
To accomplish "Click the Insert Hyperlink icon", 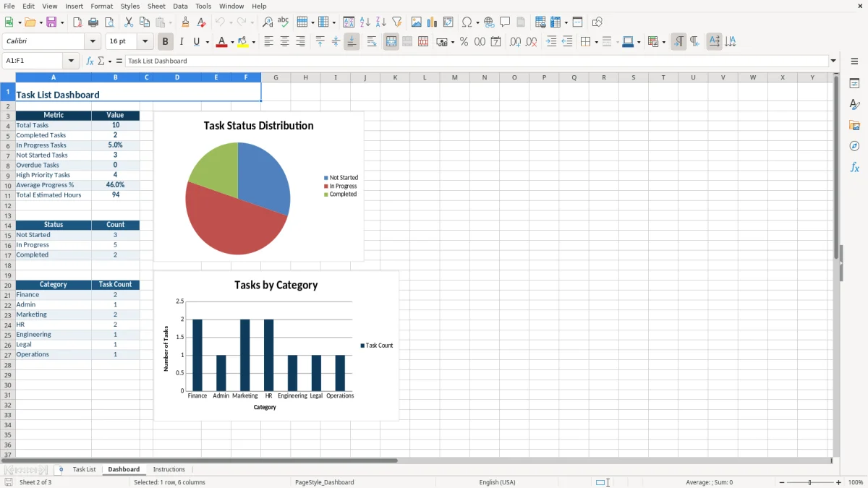I will [489, 22].
